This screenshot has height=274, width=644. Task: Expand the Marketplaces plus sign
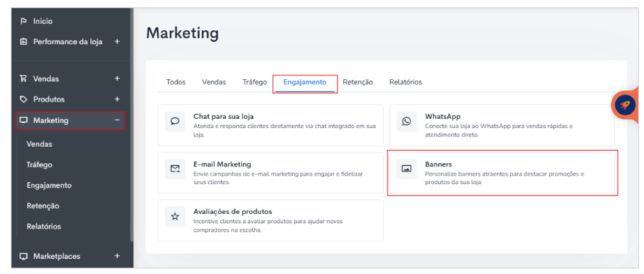click(117, 256)
